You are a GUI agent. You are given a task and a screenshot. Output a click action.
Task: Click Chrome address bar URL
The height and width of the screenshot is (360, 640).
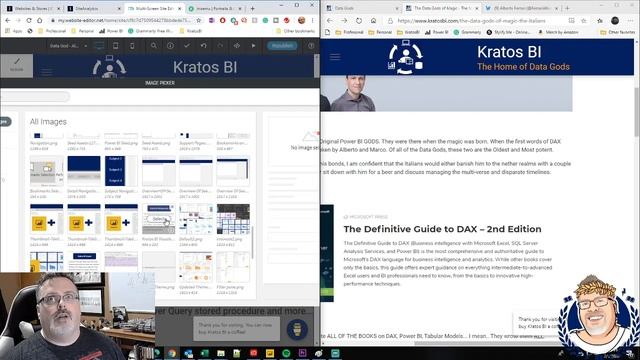click(x=124, y=20)
